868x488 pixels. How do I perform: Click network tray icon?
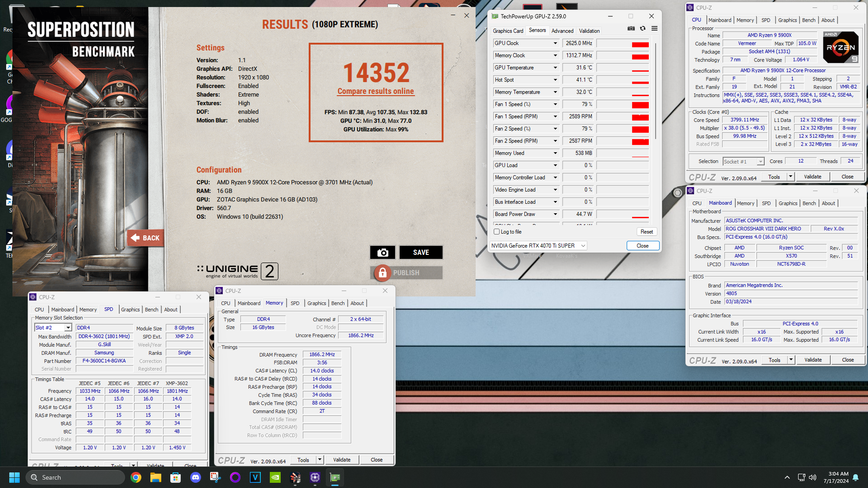(x=801, y=477)
